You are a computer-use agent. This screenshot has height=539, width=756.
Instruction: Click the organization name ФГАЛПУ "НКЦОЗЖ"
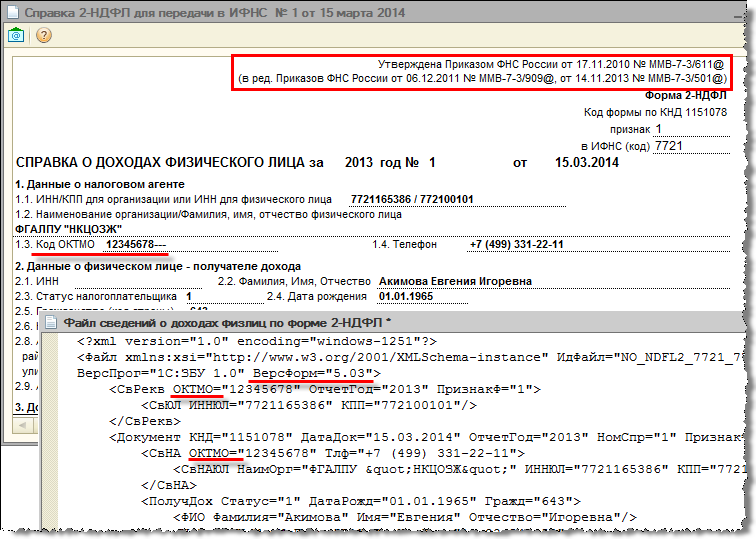(68, 229)
